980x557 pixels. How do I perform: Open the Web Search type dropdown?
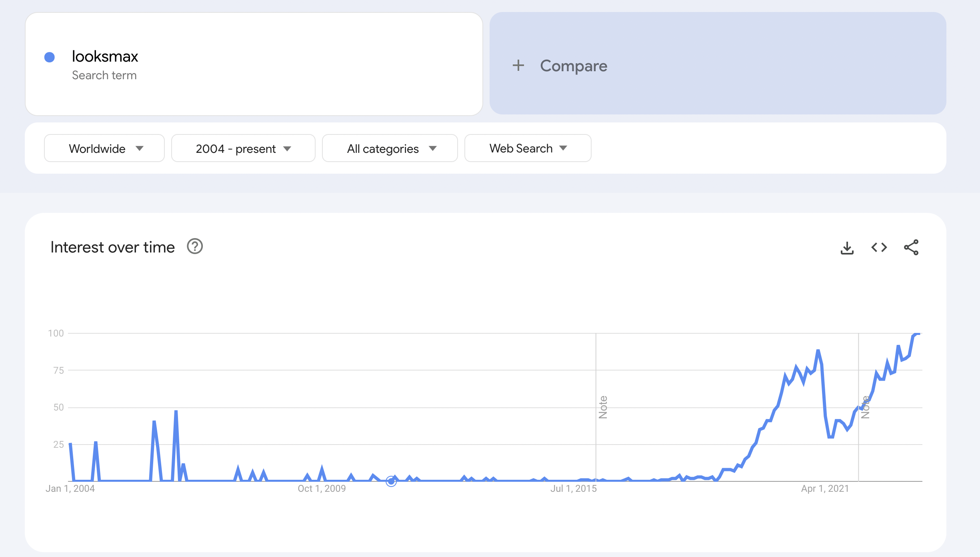pos(528,148)
